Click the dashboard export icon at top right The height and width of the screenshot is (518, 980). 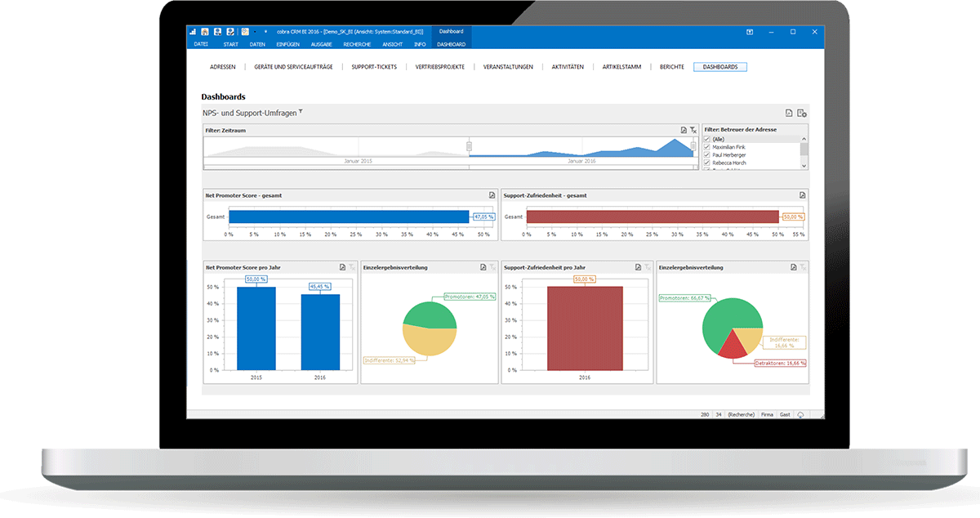pyautogui.click(x=789, y=114)
